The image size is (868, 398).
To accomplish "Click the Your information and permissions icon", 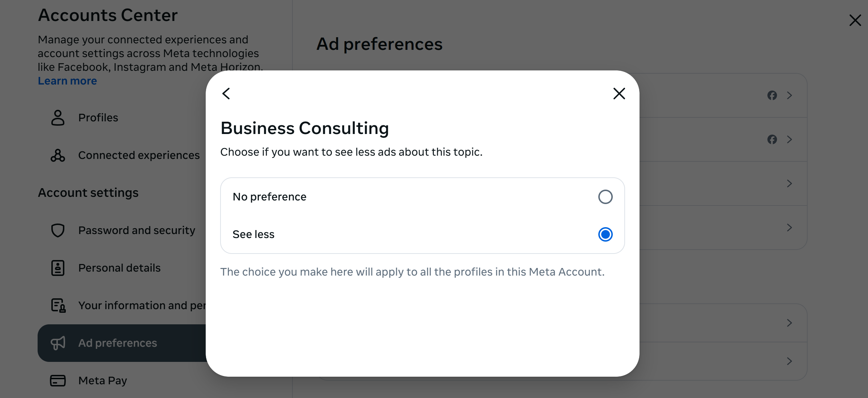I will (58, 306).
